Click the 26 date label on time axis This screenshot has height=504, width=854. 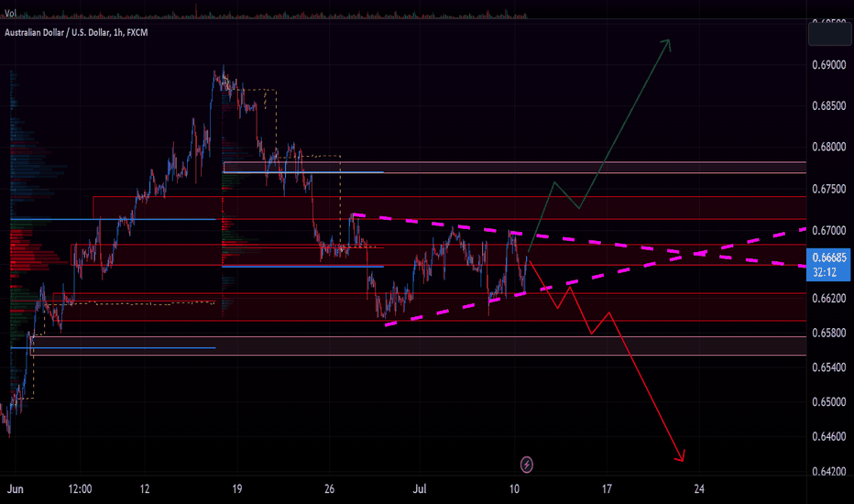click(x=329, y=488)
